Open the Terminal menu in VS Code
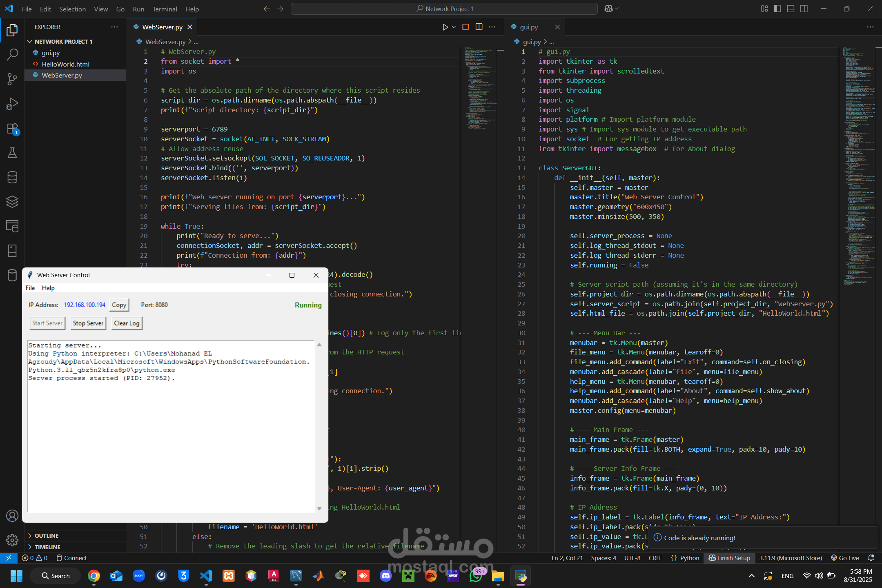 pos(165,9)
